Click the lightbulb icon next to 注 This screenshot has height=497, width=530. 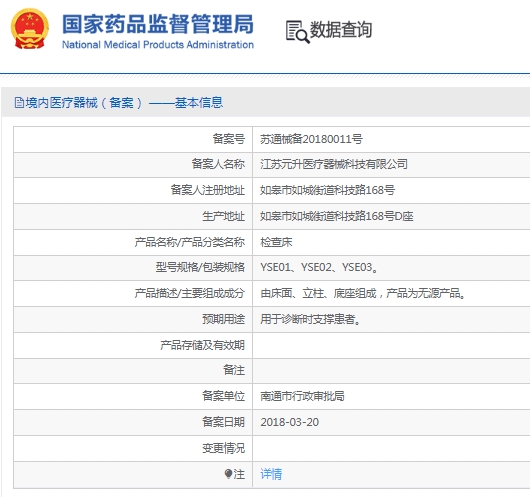(228, 474)
